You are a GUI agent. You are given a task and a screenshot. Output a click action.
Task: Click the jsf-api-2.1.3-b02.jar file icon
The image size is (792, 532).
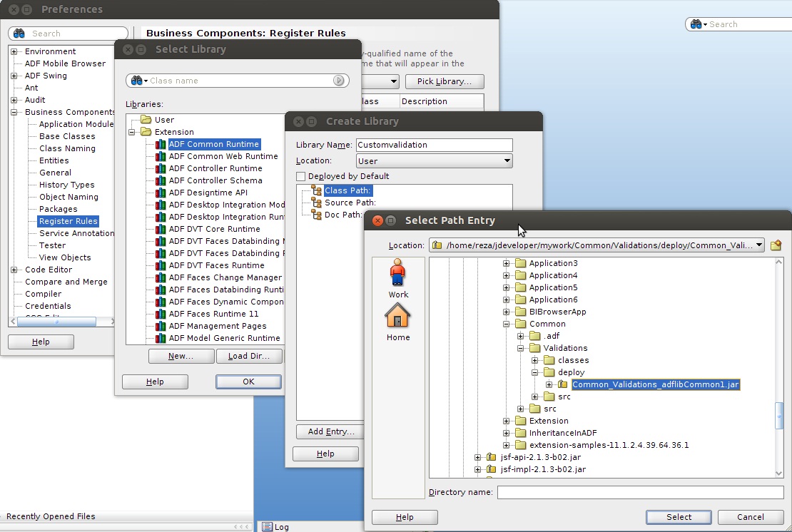[x=491, y=457]
